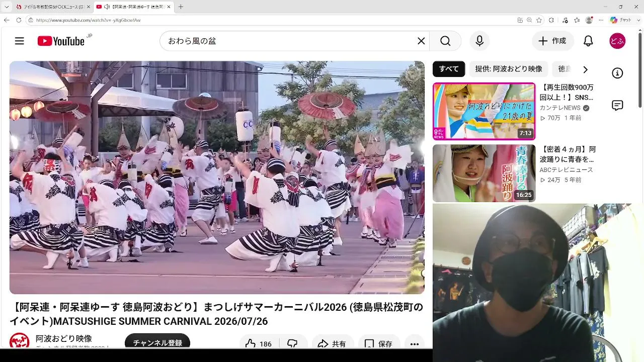644x362 pixels.
Task: Open the favorites list icon
Action: coord(577,20)
